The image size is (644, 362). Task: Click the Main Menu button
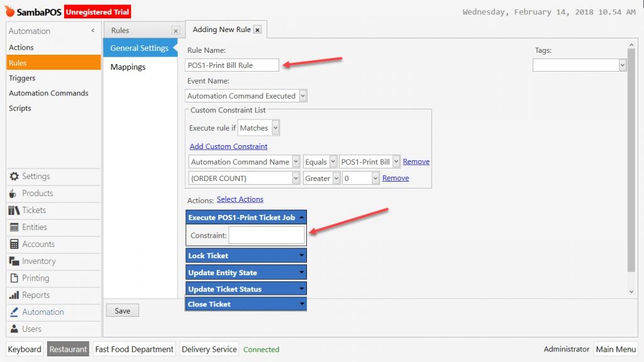point(616,349)
